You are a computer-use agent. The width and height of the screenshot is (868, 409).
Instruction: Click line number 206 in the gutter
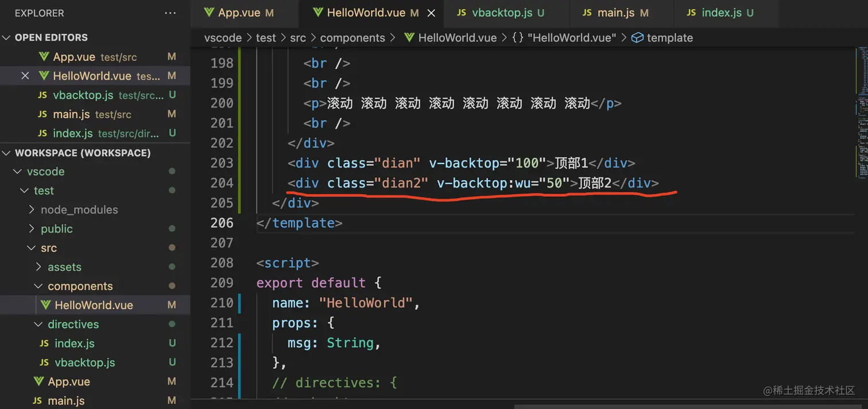point(222,223)
